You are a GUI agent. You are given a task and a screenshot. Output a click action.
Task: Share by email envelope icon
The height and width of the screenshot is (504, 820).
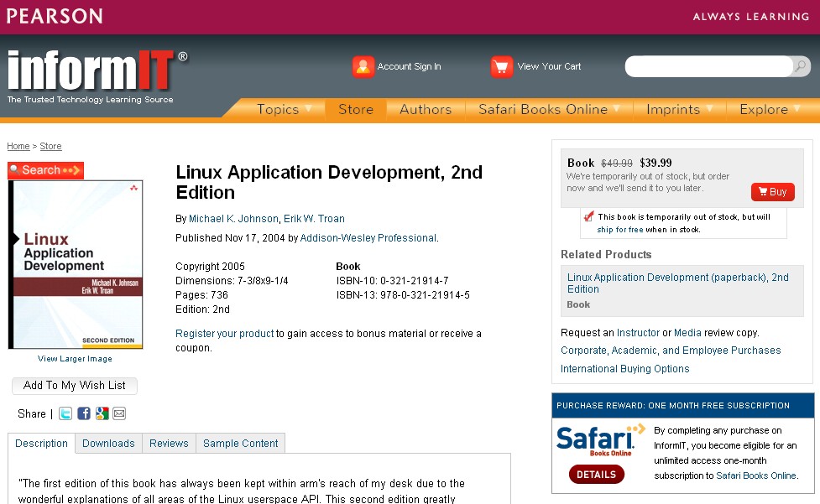[119, 413]
